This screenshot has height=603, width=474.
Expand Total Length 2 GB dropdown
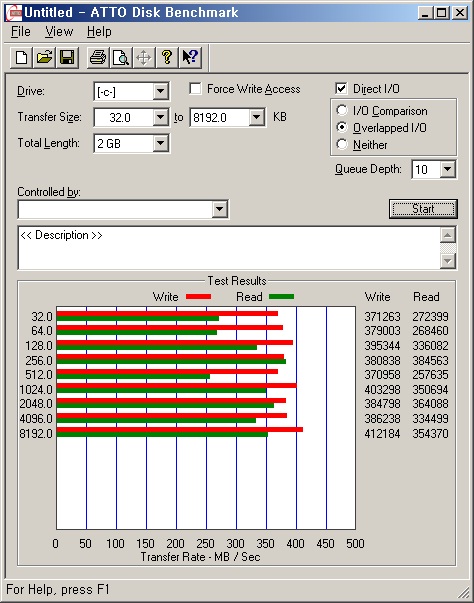pos(160,143)
